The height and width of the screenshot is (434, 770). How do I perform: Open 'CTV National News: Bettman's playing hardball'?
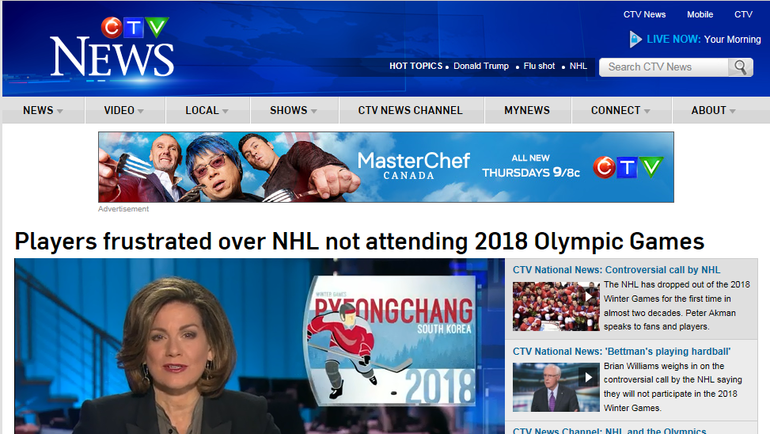coord(622,351)
